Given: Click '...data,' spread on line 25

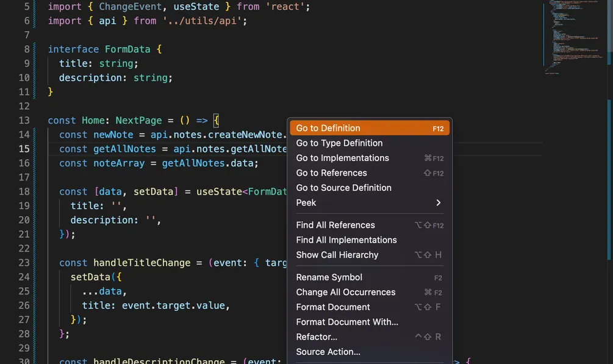Looking at the screenshot, I should coord(104,291).
